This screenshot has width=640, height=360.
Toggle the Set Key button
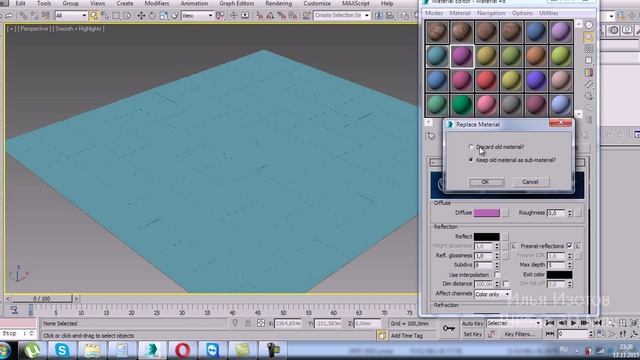coord(472,334)
